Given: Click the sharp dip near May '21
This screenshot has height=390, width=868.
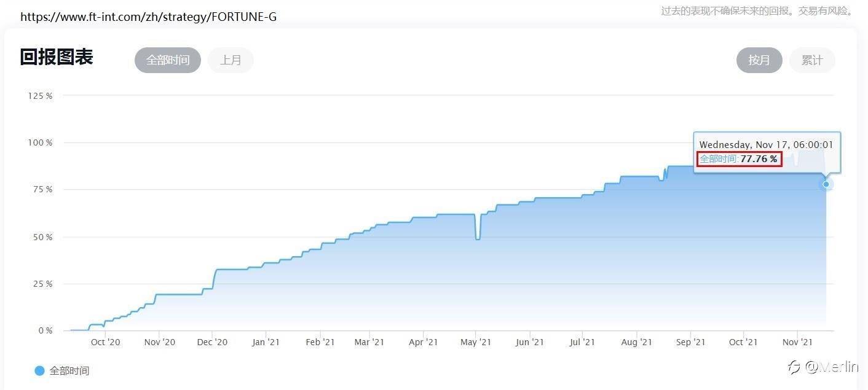Looking at the screenshot, I should coord(478,238).
